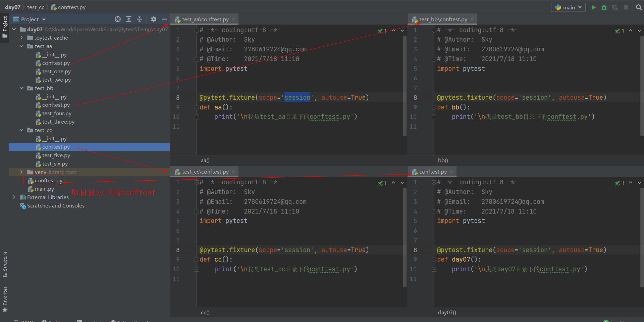This screenshot has height=322, width=644.
Task: Expand the .pytest_cache folder
Action: coord(21,38)
